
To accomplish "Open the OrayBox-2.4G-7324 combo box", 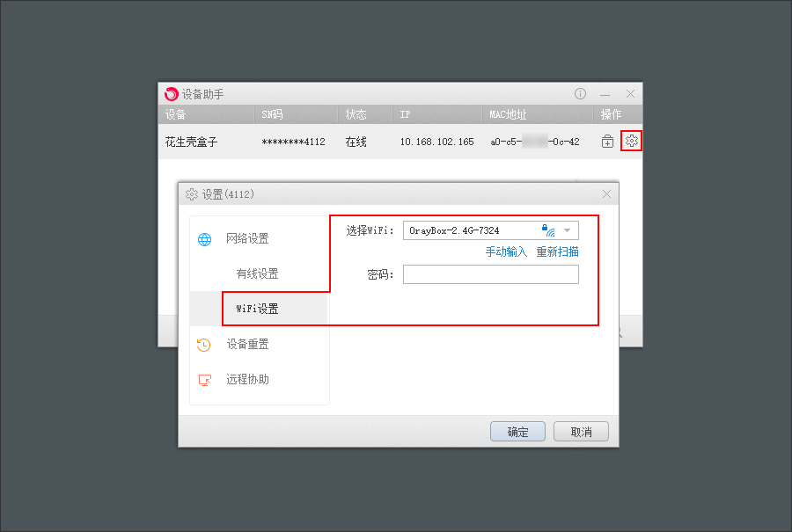I will (490, 230).
